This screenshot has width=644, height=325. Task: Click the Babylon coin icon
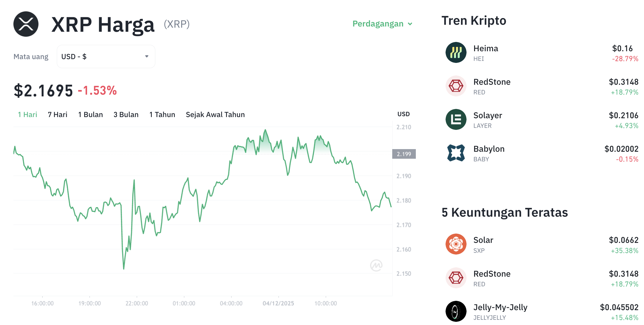click(x=456, y=153)
